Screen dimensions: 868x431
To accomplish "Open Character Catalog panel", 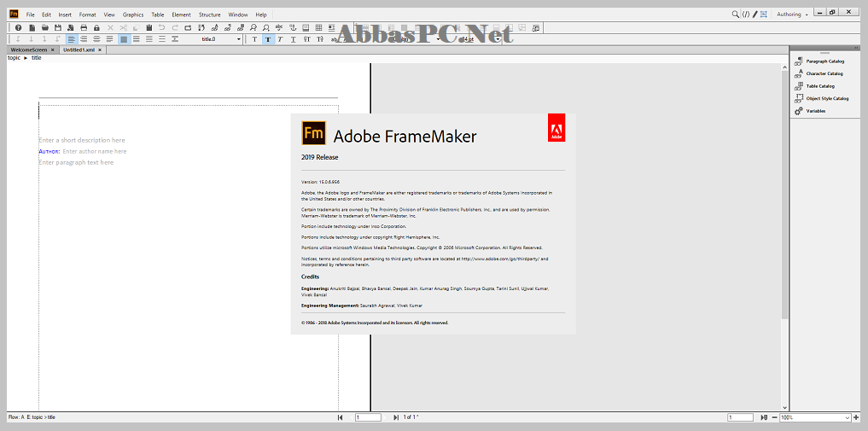I will [818, 73].
